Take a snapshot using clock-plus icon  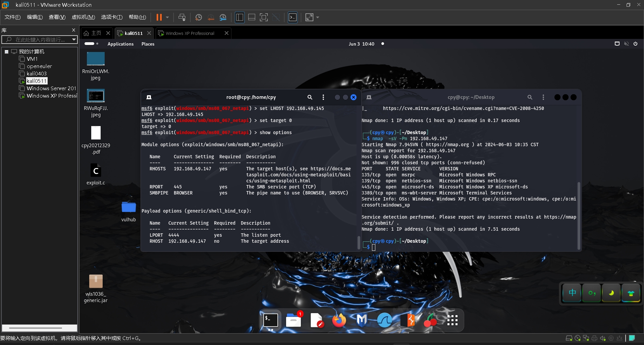[198, 17]
